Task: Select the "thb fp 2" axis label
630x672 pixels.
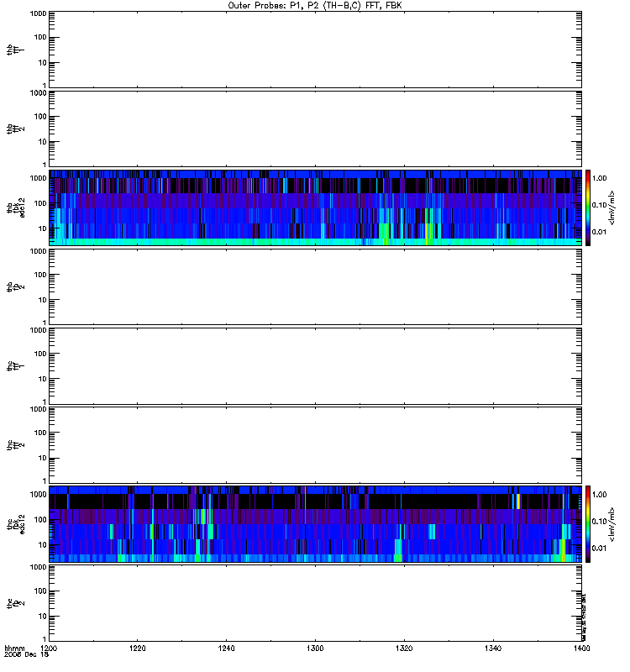Action: (15, 287)
